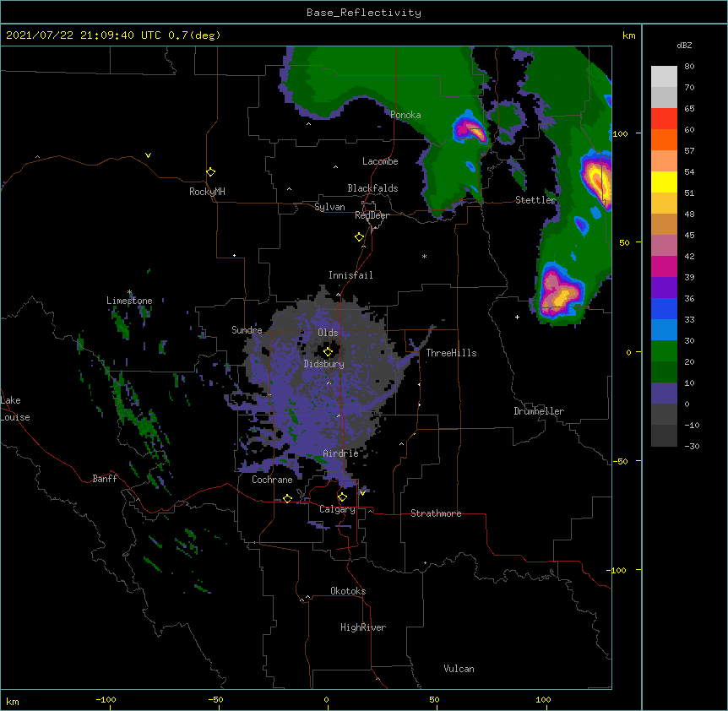Image resolution: width=728 pixels, height=711 pixels.
Task: Click the -50 tick on right axis
Action: point(620,461)
